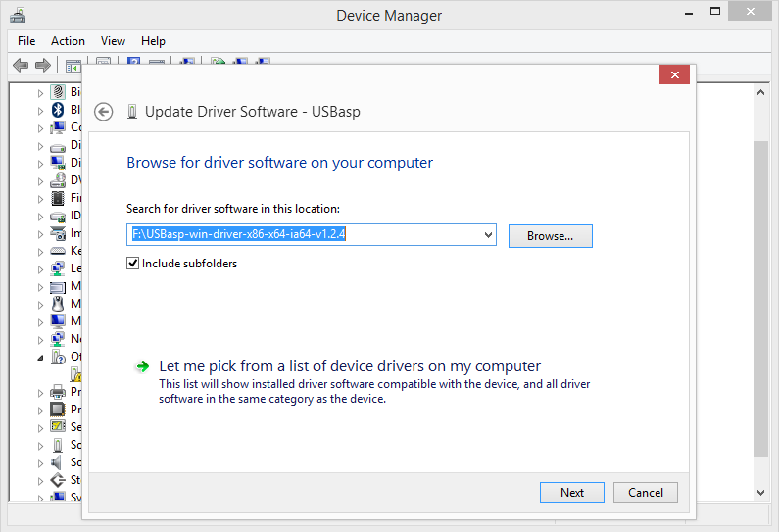Click the printer category icon in tree
This screenshot has width=779, height=532.
58,392
